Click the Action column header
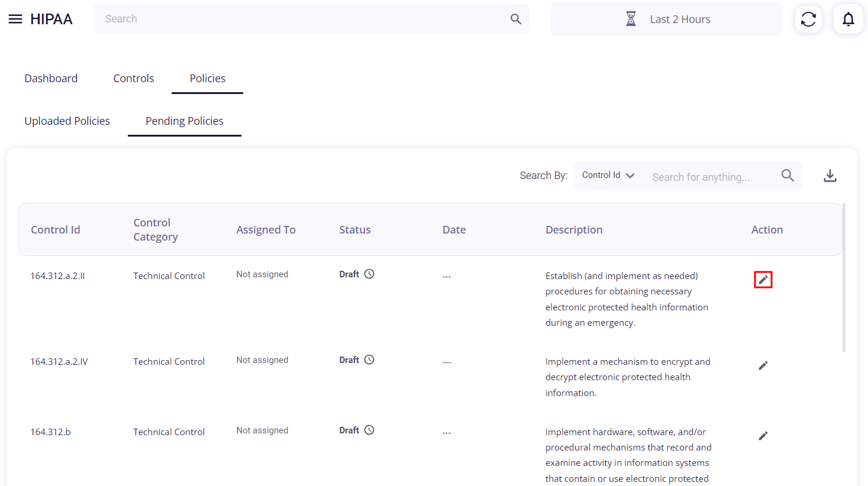This screenshot has width=868, height=486. [767, 229]
